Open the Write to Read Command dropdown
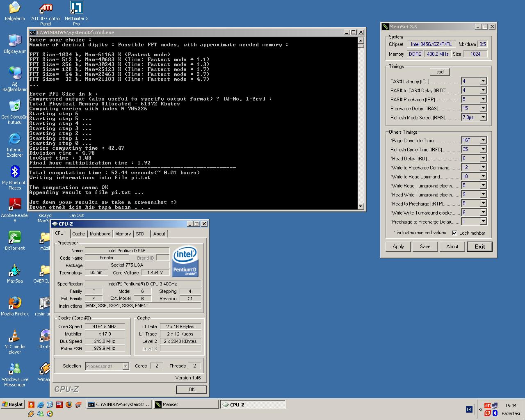The image size is (525, 420). pos(483,176)
